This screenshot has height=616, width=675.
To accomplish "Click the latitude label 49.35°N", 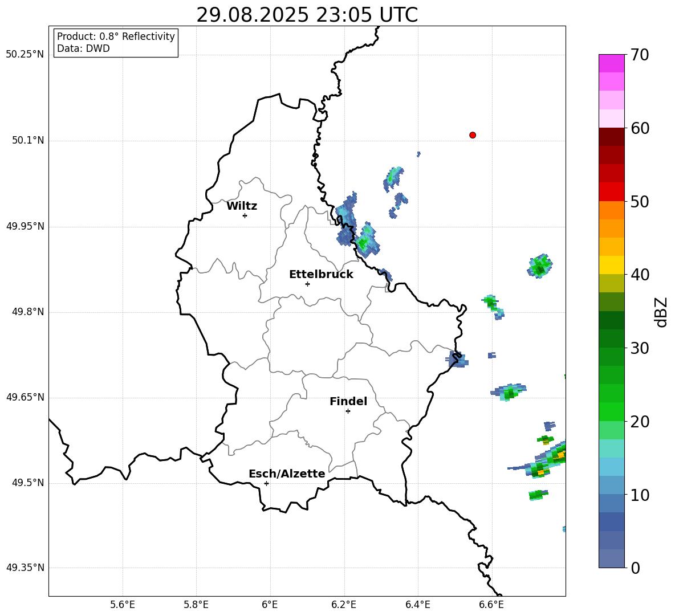I will coord(25,568).
